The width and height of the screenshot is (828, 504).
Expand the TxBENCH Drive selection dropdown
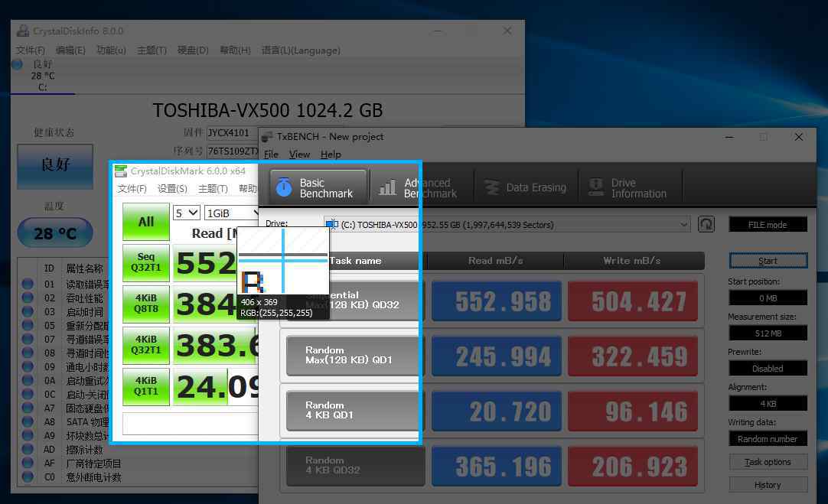pos(683,225)
